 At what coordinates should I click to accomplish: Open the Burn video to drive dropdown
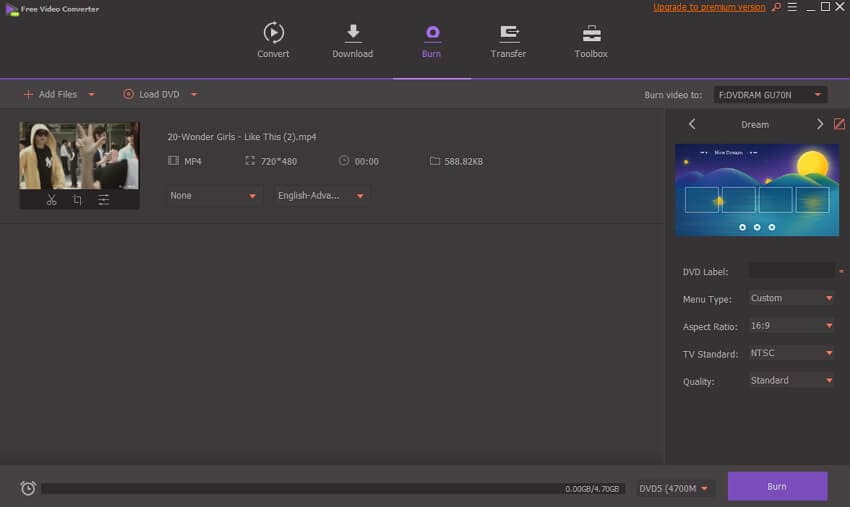[x=770, y=95]
